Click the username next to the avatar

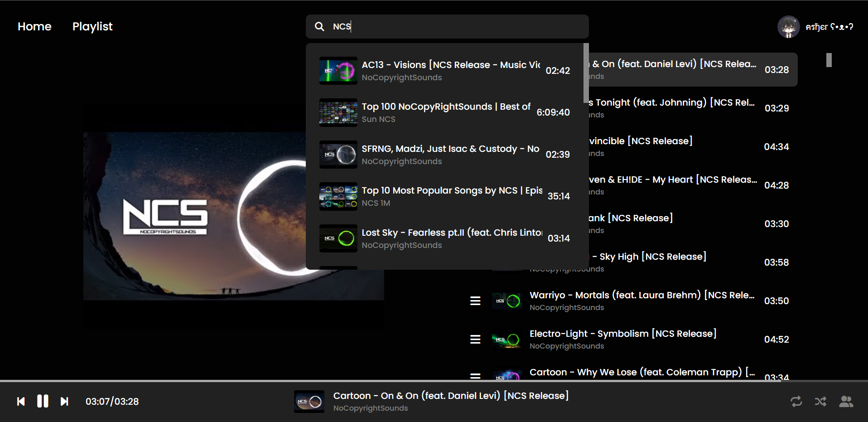829,27
